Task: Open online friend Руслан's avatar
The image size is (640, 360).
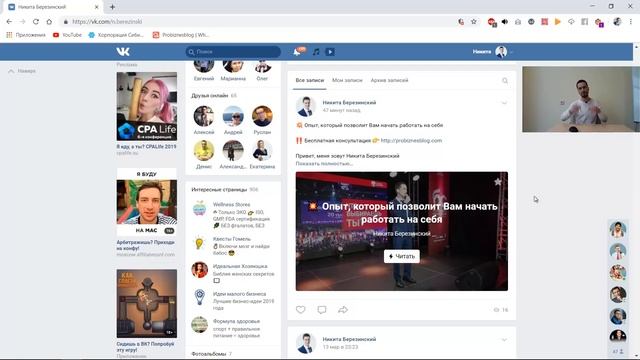Action: (x=262, y=116)
